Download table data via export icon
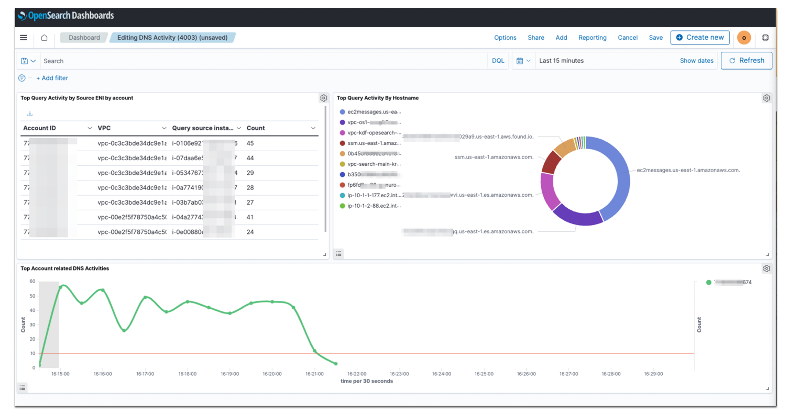 click(x=30, y=114)
